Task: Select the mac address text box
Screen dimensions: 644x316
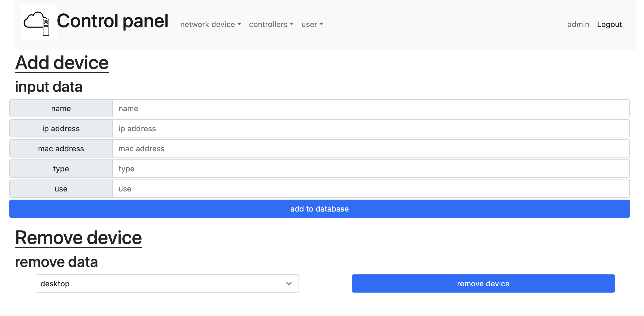Action: coord(371,149)
